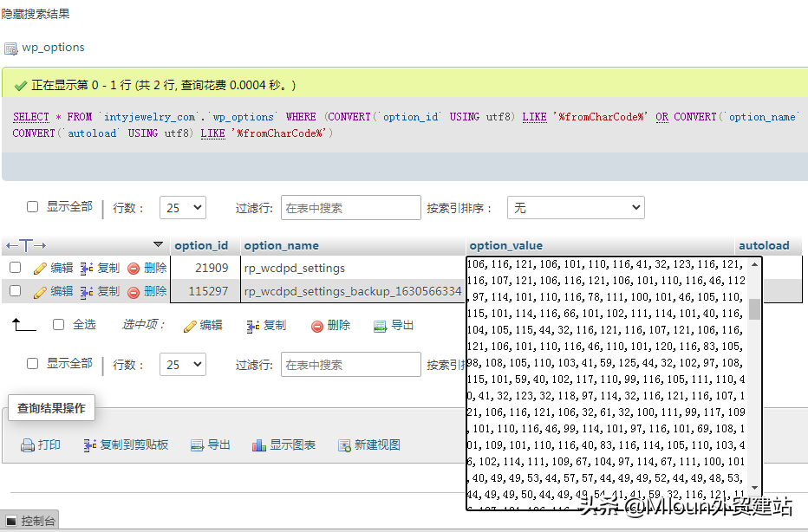This screenshot has width=808, height=532.
Task: Toggle the 全选 select-all checkbox
Action: (59, 324)
